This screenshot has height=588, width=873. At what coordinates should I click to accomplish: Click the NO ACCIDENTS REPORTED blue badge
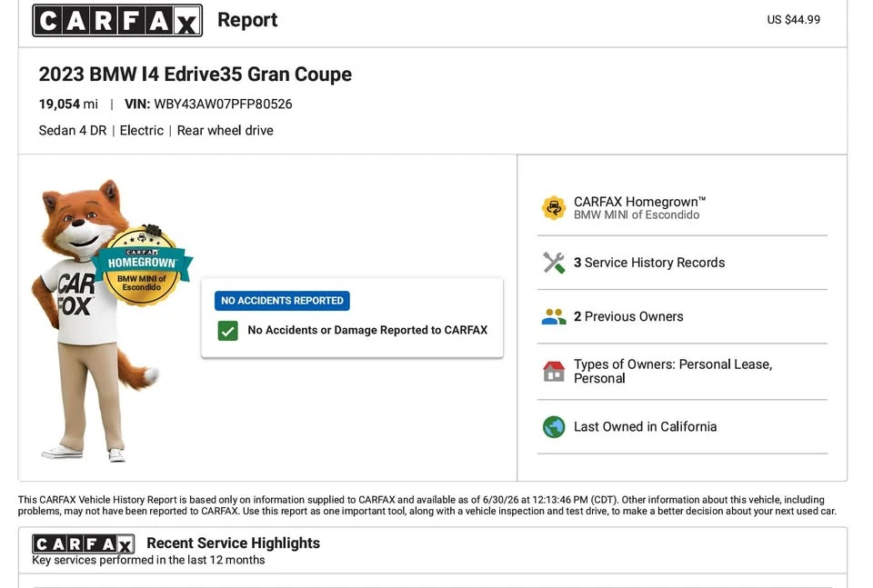tap(282, 301)
